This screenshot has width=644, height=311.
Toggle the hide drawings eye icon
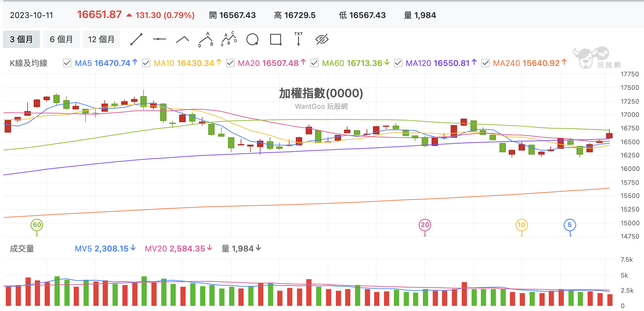point(322,40)
